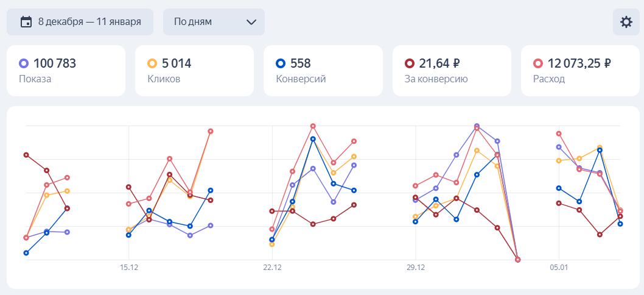The height and width of the screenshot is (295, 644).
Task: Click the 22.12 date label on axis
Action: (272, 268)
